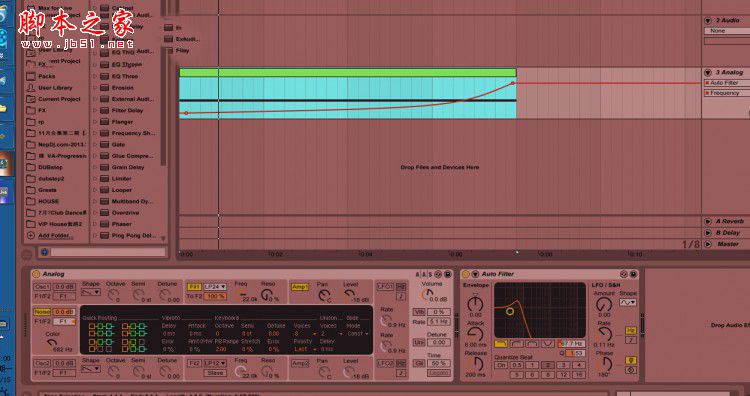The width and height of the screenshot is (750, 396).
Task: Select the Gate device icon
Action: click(x=104, y=144)
